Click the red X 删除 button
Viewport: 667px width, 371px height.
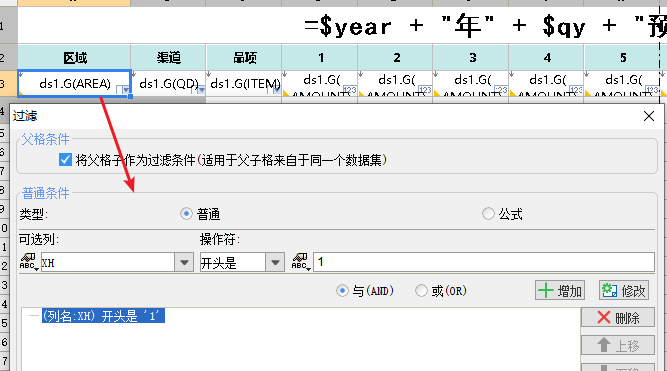coord(618,317)
